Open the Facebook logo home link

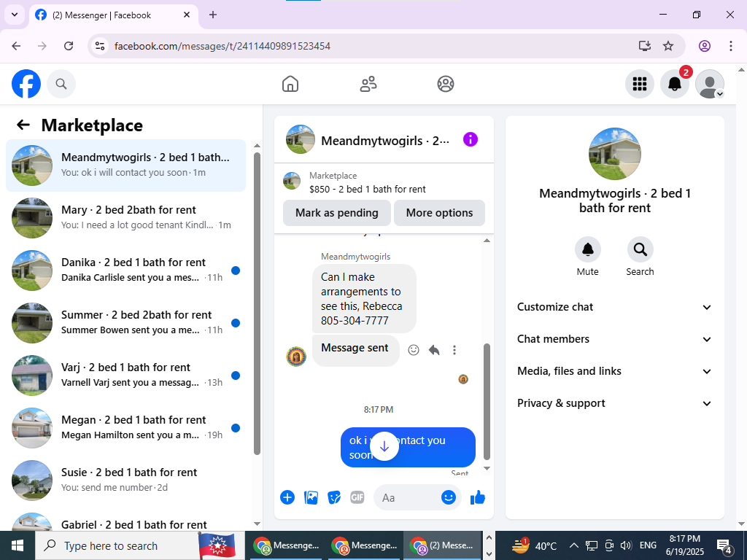coord(26,84)
